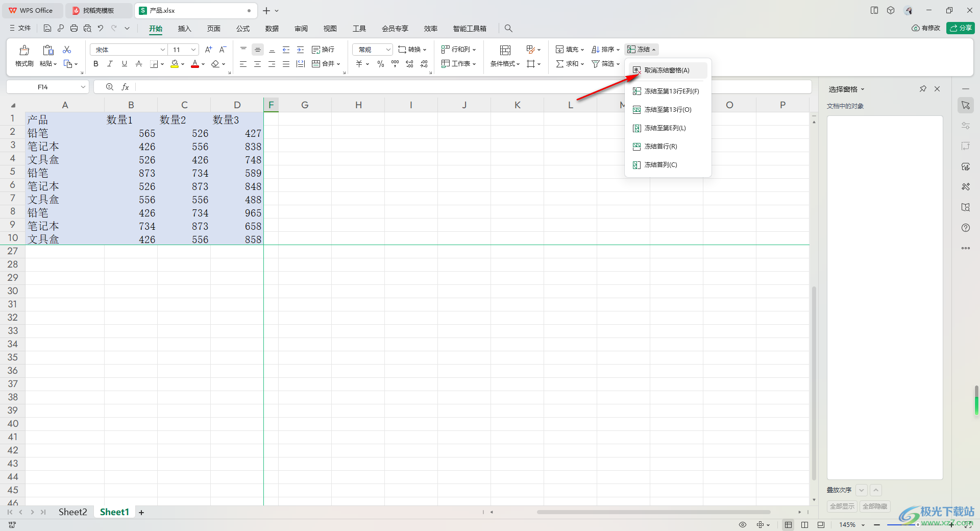Toggle top vertical alignment

(243, 50)
